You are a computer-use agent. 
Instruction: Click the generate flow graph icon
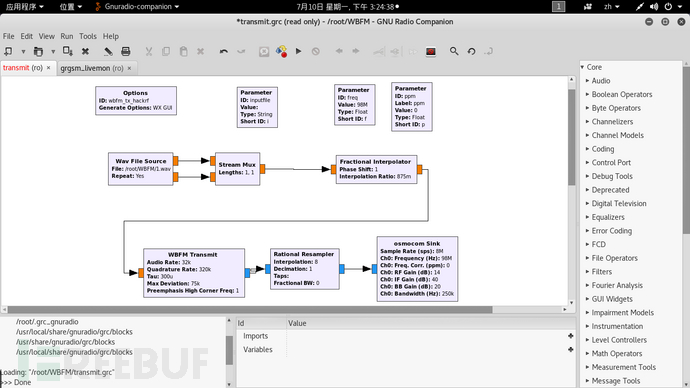[x=281, y=51]
